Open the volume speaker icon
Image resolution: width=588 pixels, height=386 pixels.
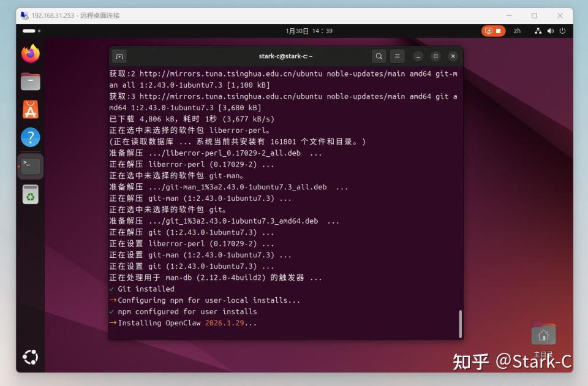[550, 31]
